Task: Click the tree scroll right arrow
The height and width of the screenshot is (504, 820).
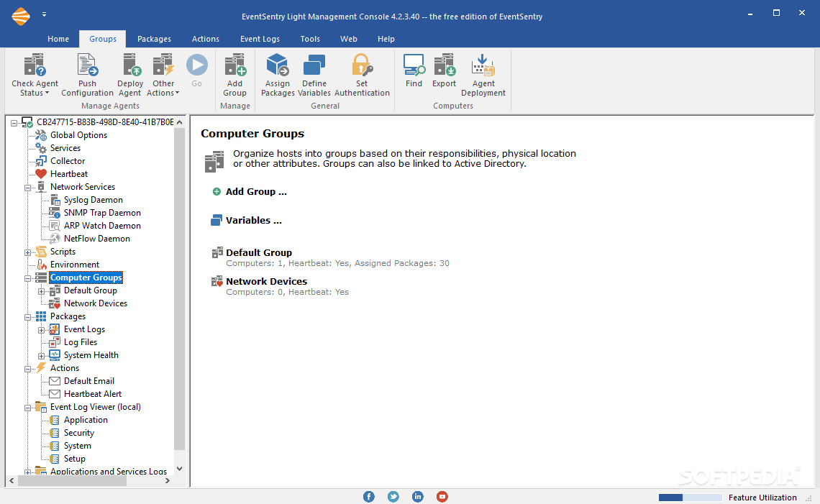Action: pos(168,480)
